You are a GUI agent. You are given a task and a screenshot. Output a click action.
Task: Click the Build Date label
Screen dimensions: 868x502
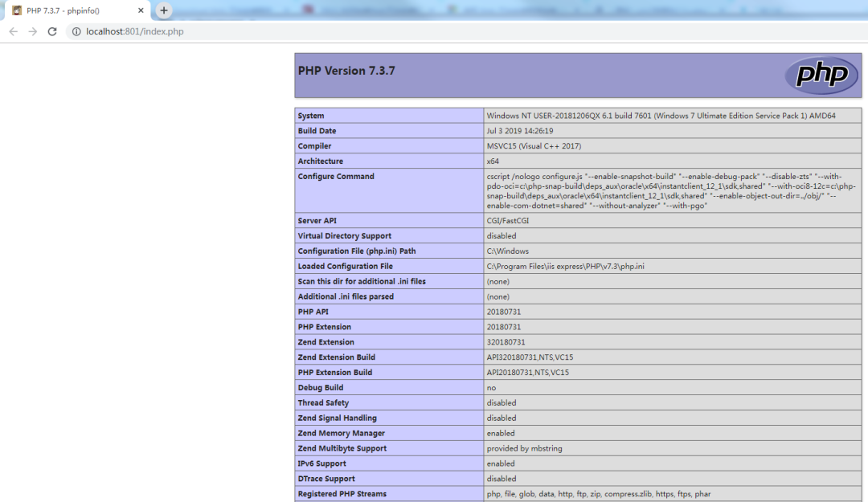click(x=317, y=131)
